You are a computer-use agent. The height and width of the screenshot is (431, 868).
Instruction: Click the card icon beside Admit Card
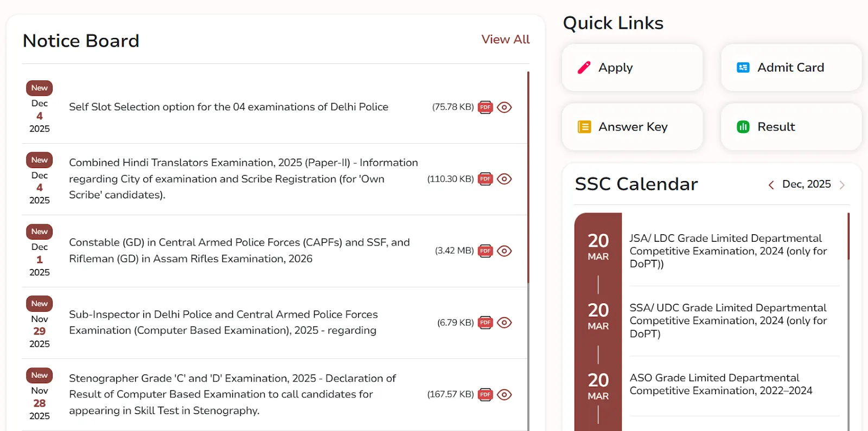coord(742,67)
